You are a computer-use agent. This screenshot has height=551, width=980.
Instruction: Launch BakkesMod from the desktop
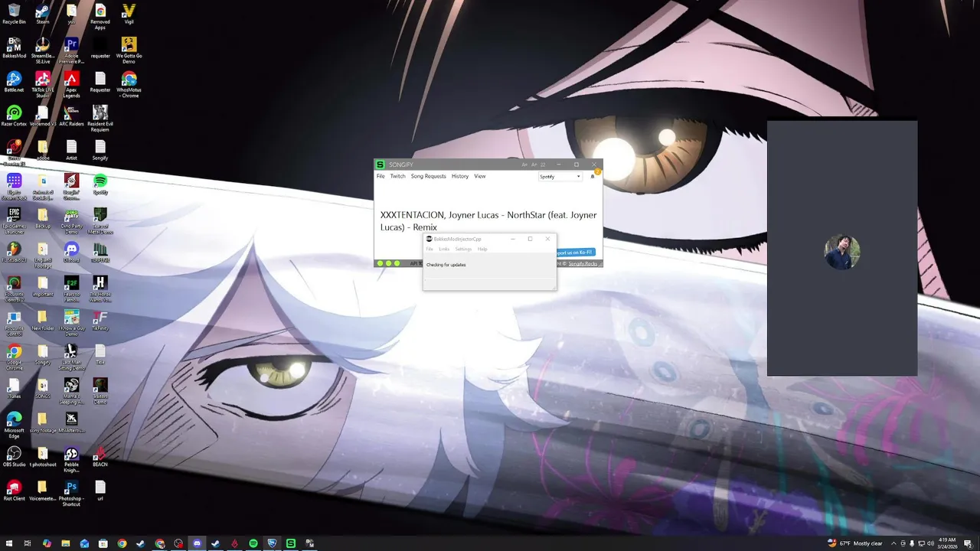14,48
